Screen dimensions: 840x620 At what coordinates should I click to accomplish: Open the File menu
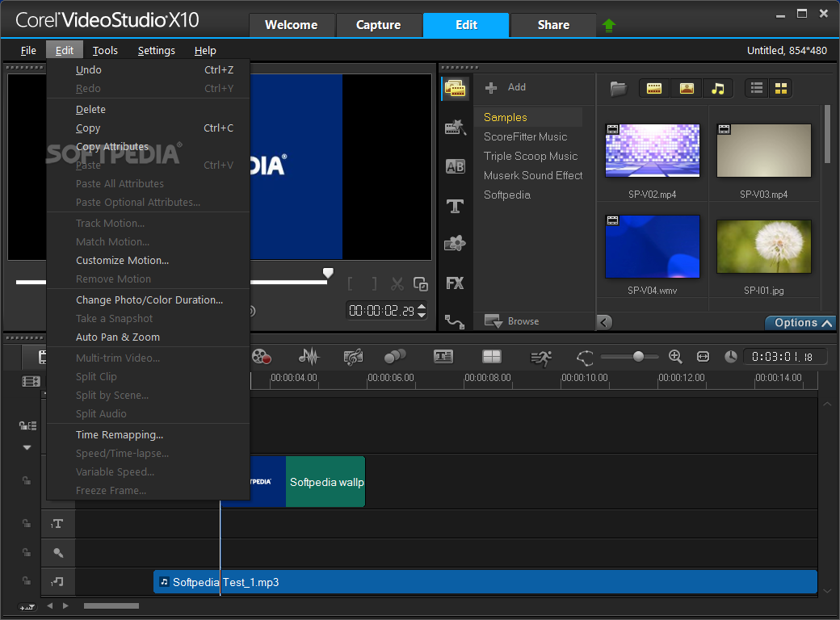point(28,50)
